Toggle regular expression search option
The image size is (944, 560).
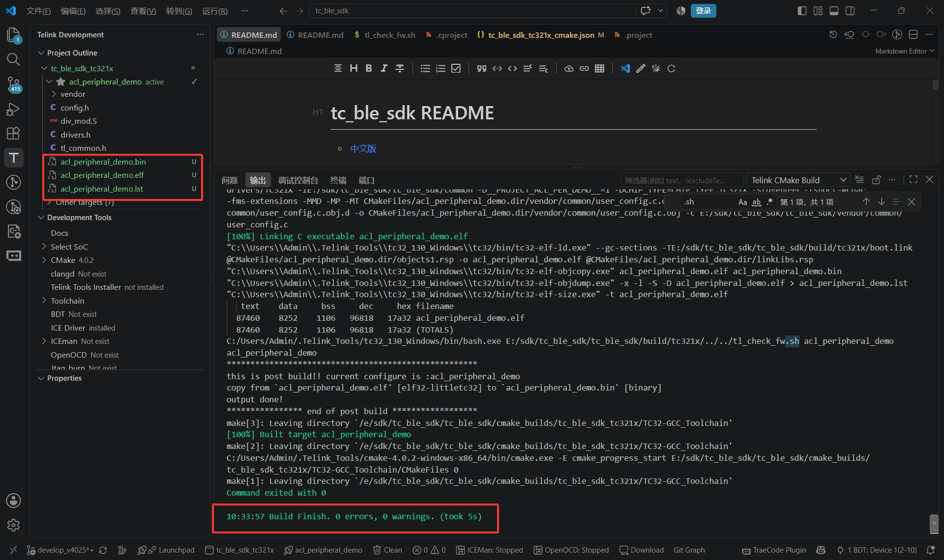pos(770,202)
